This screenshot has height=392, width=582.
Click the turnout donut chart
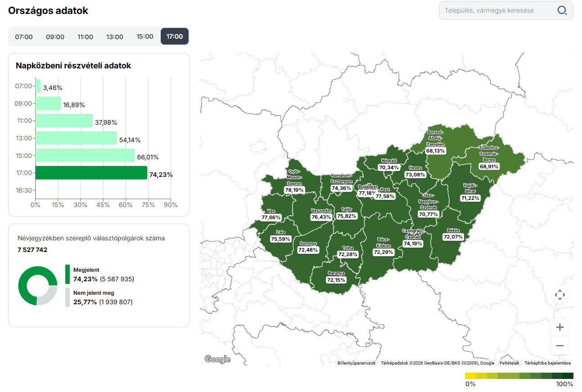37,286
